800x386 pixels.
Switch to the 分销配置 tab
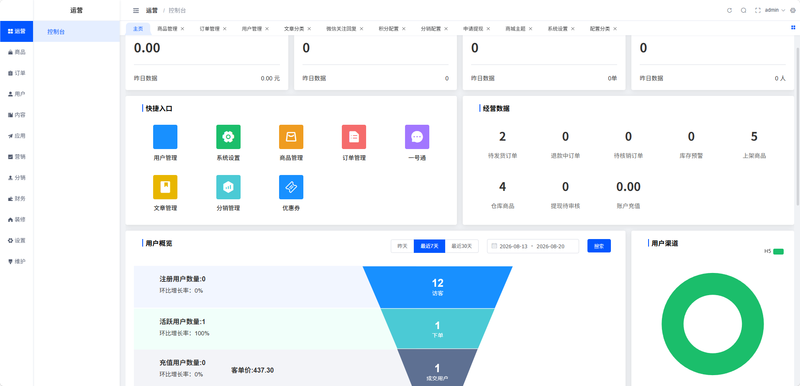tap(431, 29)
